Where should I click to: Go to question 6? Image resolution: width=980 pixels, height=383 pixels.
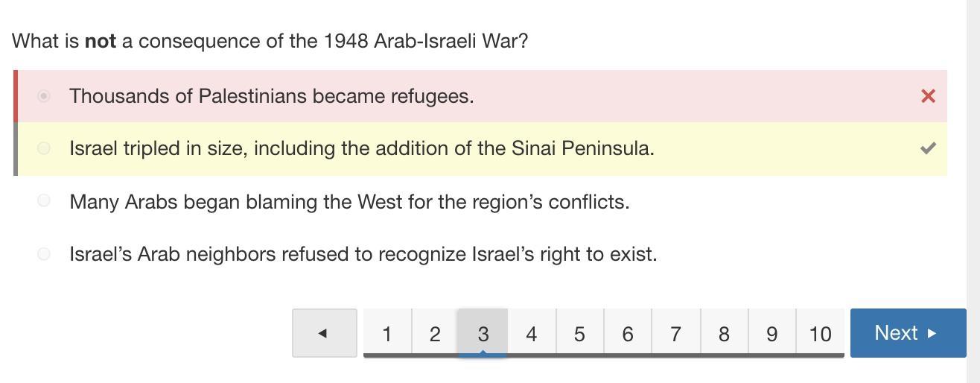(627, 333)
